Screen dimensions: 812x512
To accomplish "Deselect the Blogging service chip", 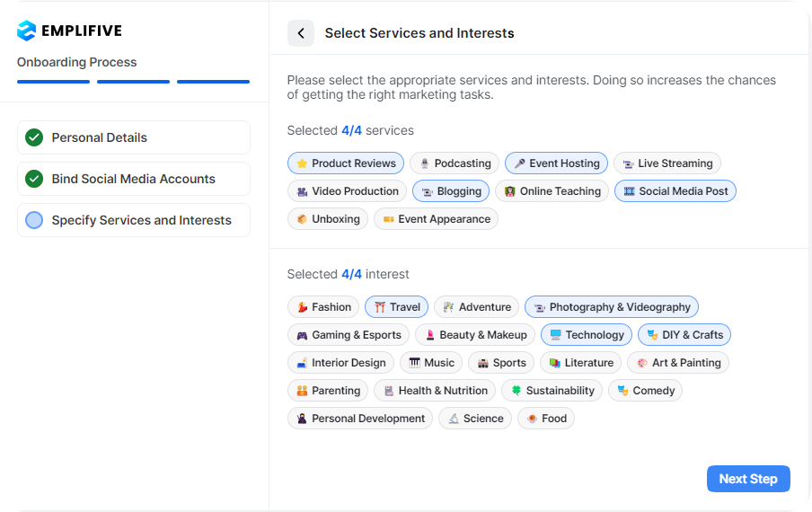I will point(451,191).
